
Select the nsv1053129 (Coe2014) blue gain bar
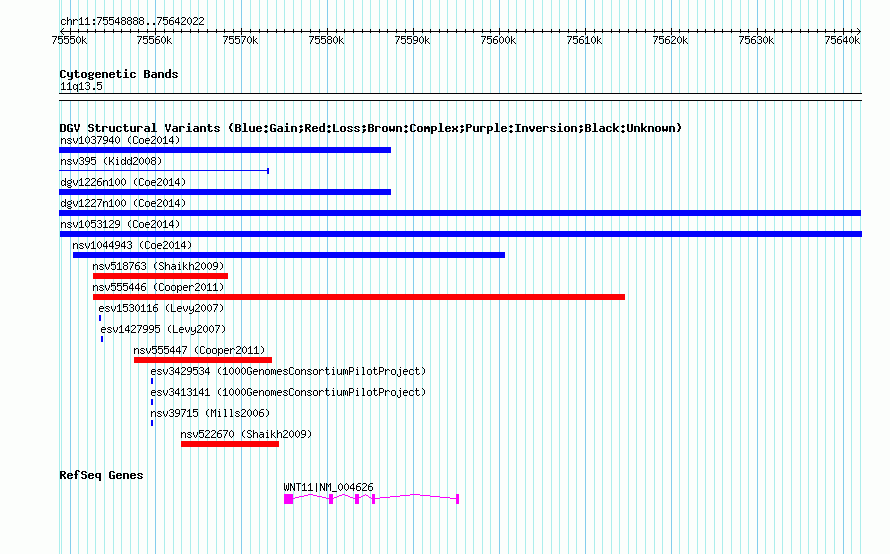[460, 234]
